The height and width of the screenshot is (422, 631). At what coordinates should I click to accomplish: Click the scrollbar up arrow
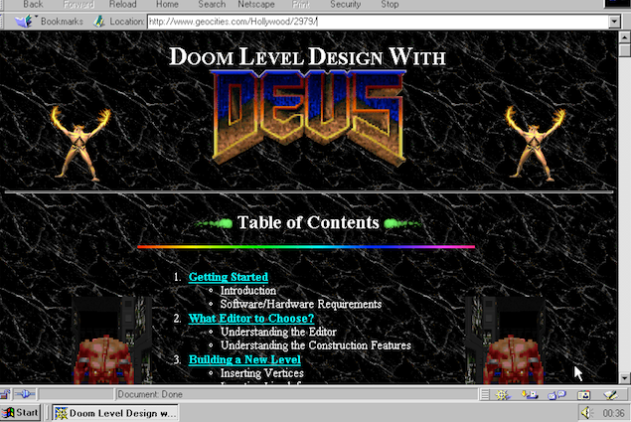(624, 37)
